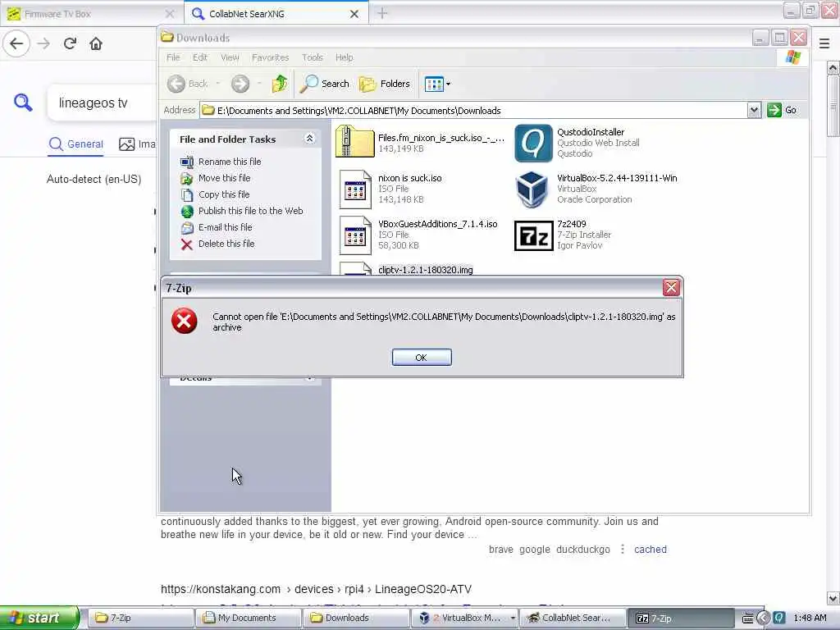The width and height of the screenshot is (840, 630).
Task: Click the Windows flag logo in Explorer
Action: tap(793, 57)
